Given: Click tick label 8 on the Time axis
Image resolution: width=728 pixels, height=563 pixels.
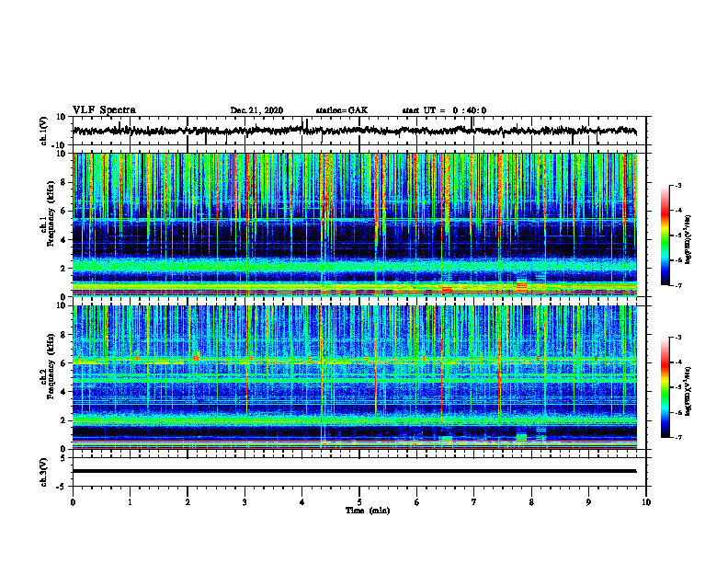Looking at the screenshot, I should click(531, 502).
